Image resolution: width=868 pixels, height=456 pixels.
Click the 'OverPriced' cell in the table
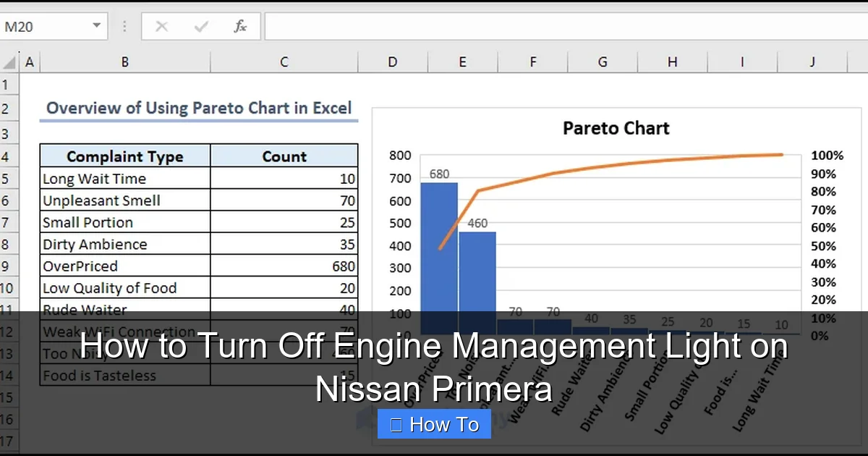tap(125, 266)
